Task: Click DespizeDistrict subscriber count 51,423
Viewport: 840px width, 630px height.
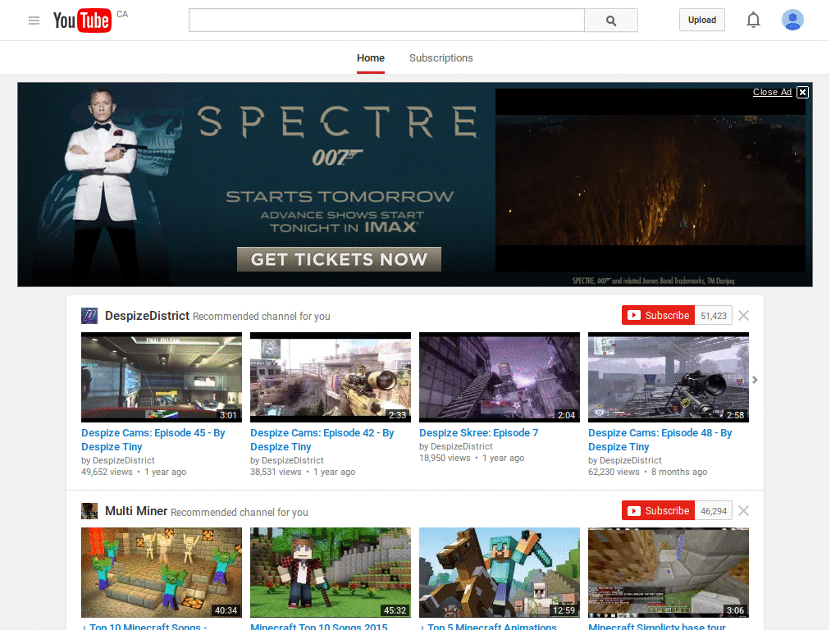Action: coord(714,316)
